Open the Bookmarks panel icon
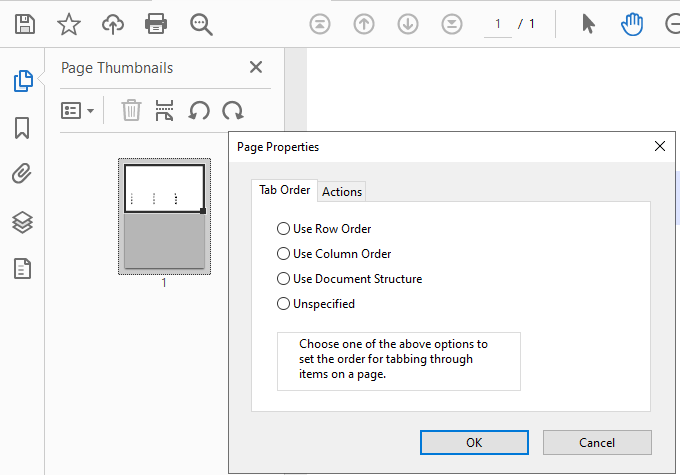The image size is (680, 475). point(22,128)
